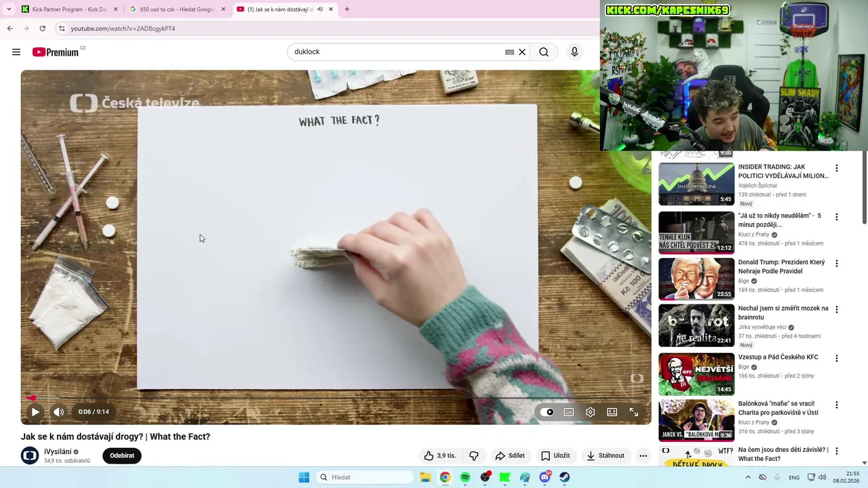Open the tab search dropdown arrow

[9, 9]
